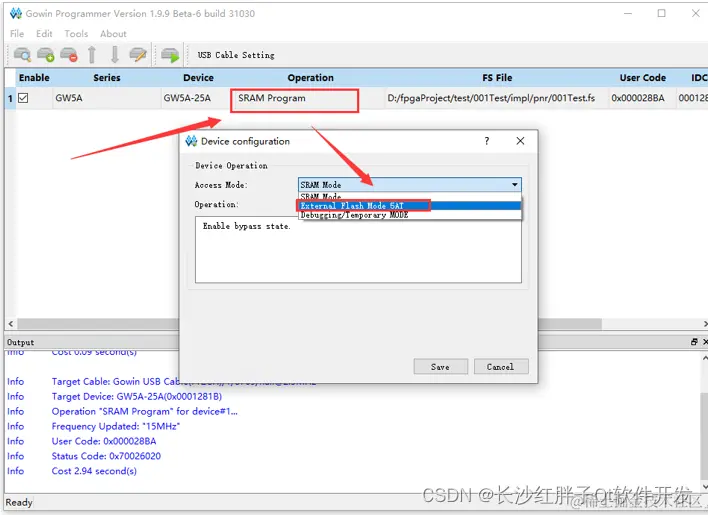Click the Enable column header
This screenshot has width=708, height=515.
[34, 78]
